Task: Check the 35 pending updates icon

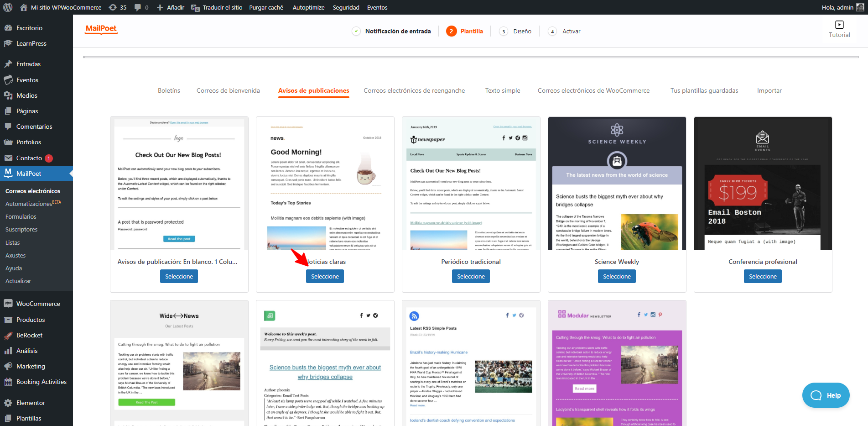Action: (118, 7)
